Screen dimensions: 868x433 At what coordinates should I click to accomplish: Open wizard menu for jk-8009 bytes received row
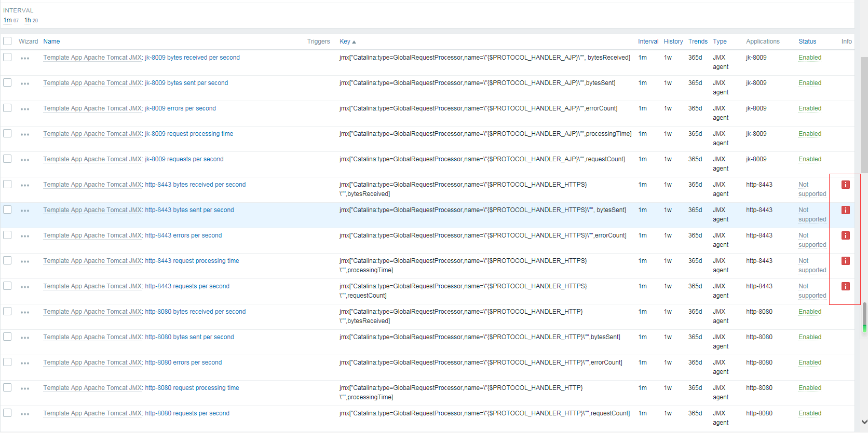pos(25,58)
